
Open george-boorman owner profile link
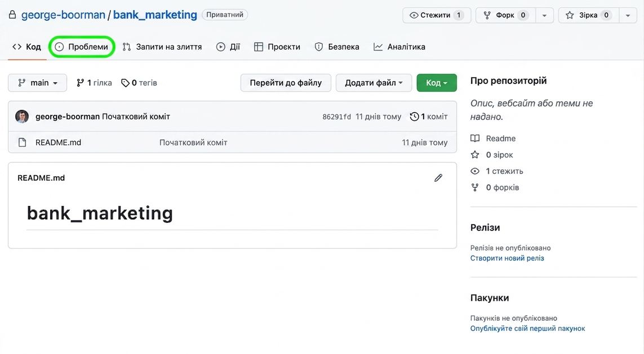point(63,15)
